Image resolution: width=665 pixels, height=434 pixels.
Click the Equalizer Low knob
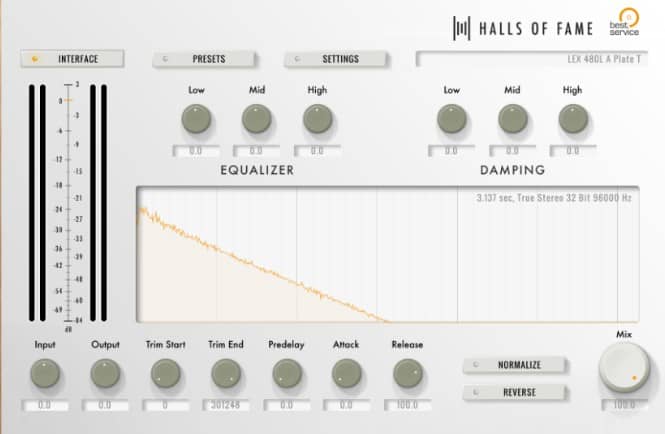click(196, 119)
